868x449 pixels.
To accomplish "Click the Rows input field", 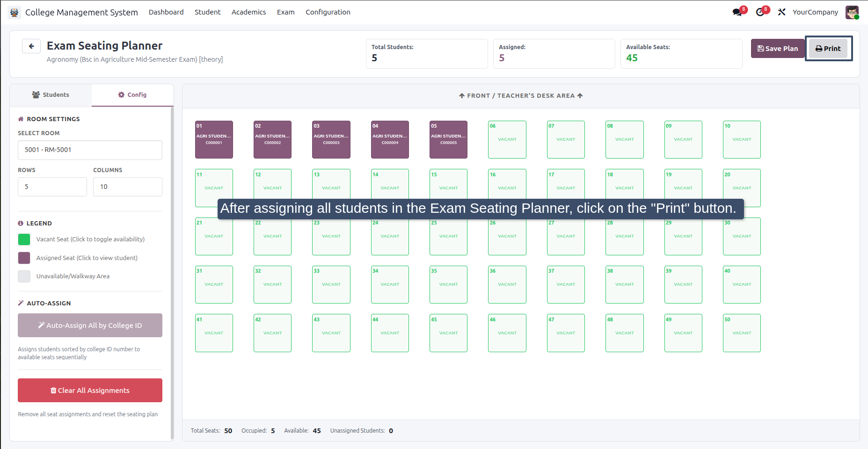I will coord(52,187).
